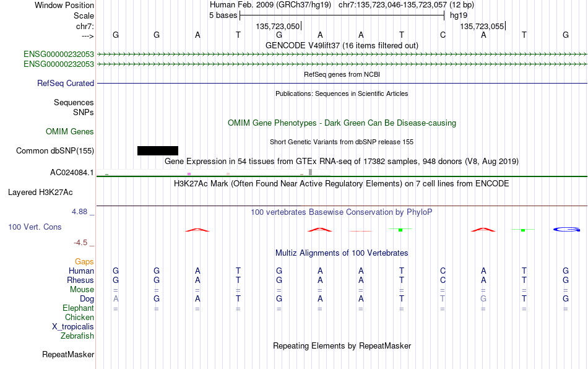Screen dimensions: 588x369
Task: Select the Zebrafish alignment row label
Action: (77, 336)
